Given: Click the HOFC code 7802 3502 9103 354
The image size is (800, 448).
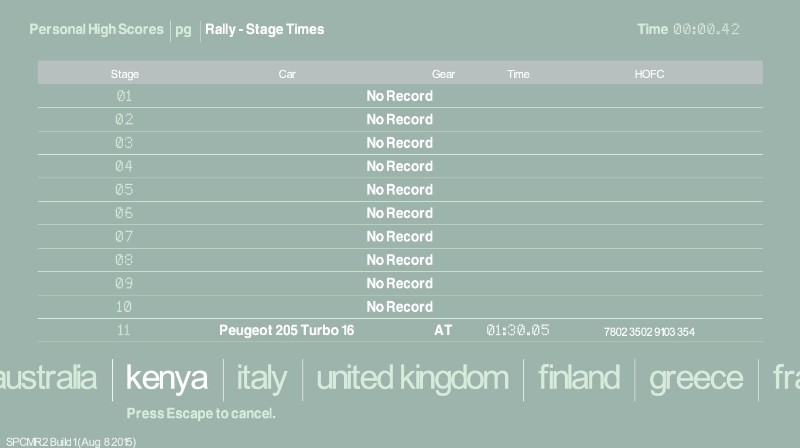Looking at the screenshot, I should tap(649, 331).
